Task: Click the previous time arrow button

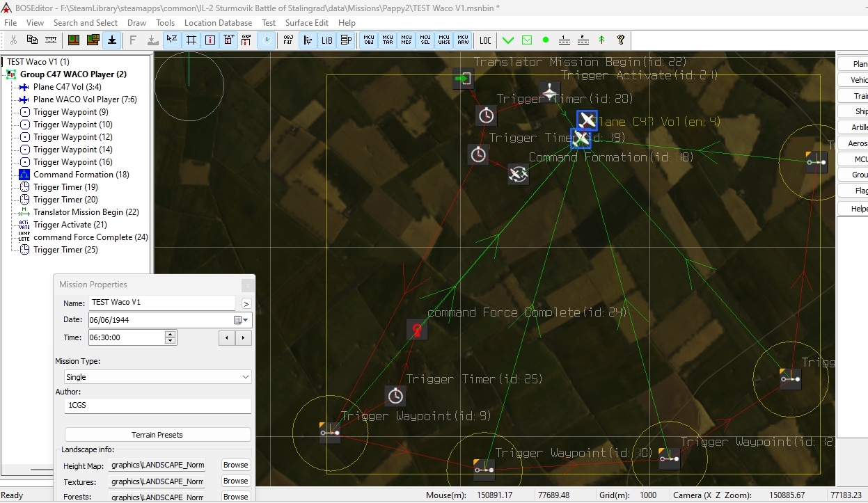Action: [227, 338]
